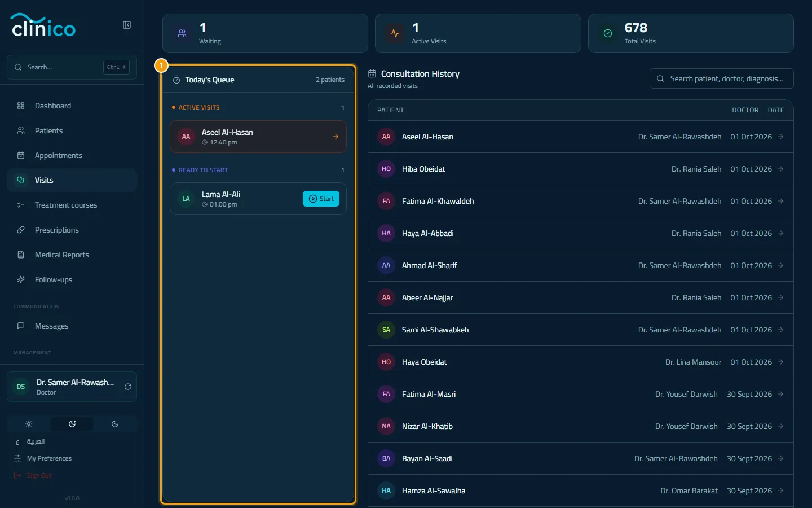Change language to العربية
Viewport: 812px width, 508px height.
coord(36,441)
